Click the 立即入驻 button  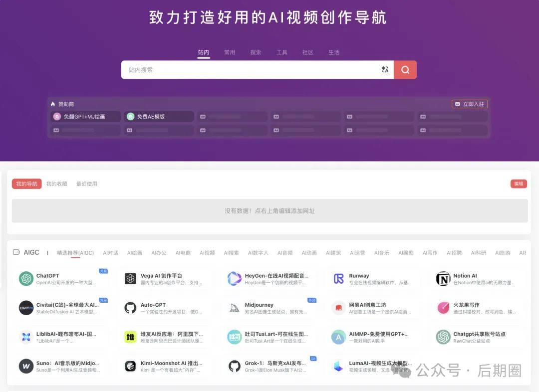pyautogui.click(x=470, y=104)
